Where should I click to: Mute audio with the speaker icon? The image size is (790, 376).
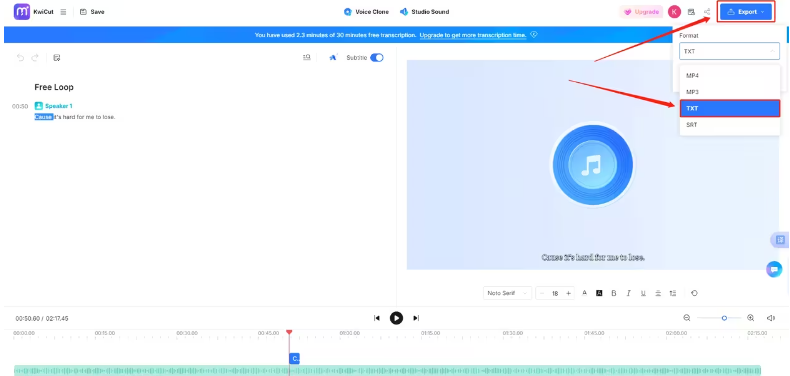770,318
